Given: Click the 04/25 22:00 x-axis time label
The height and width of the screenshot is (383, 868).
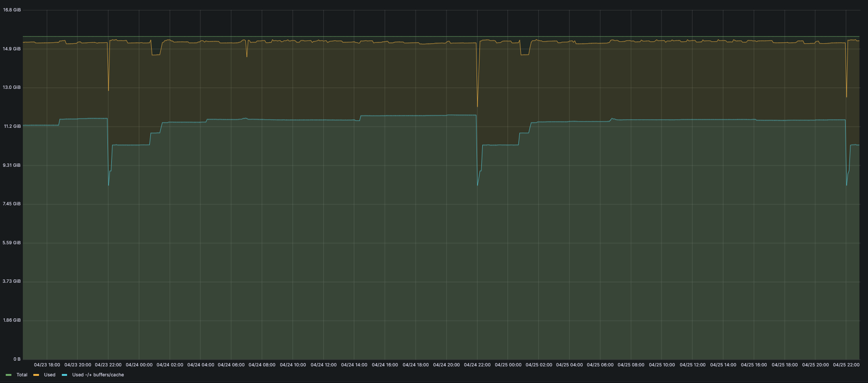Looking at the screenshot, I should (846, 365).
